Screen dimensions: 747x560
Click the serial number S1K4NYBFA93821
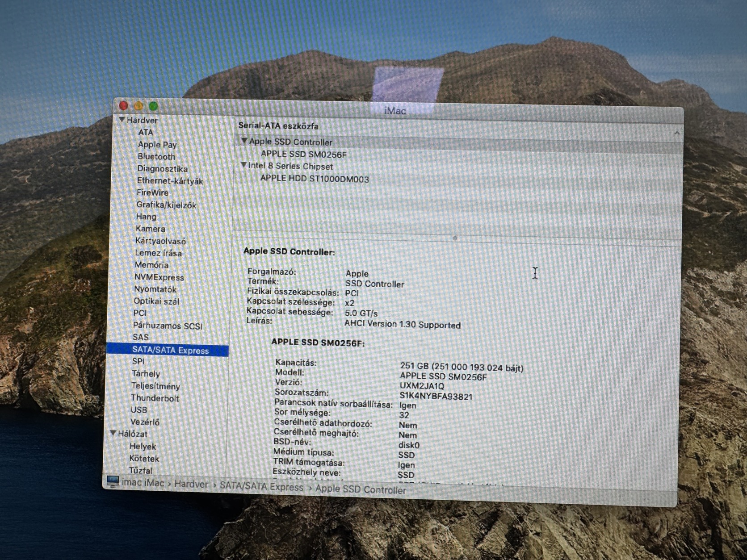pyautogui.click(x=436, y=396)
